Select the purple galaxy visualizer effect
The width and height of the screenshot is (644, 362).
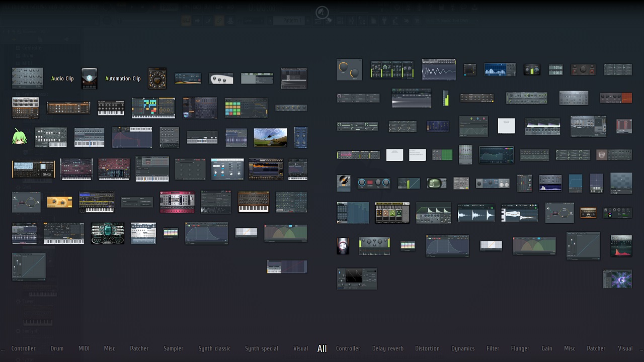pyautogui.click(x=617, y=279)
